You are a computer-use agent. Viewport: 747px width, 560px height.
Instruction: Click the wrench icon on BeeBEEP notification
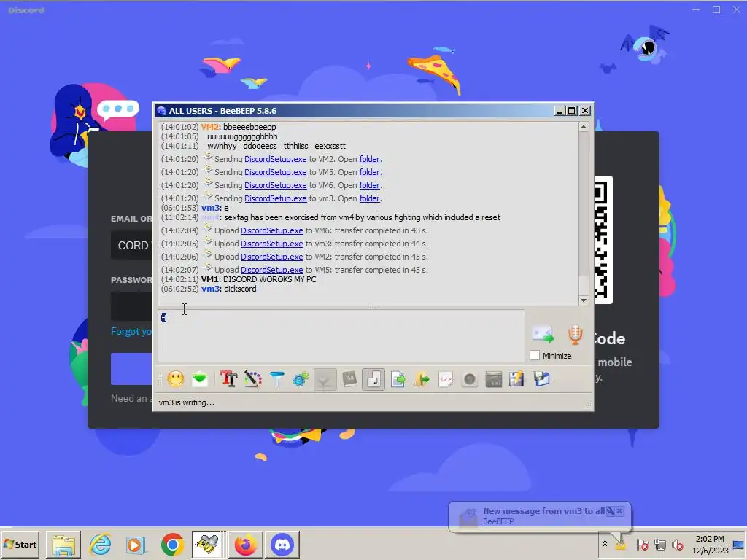coord(611,511)
